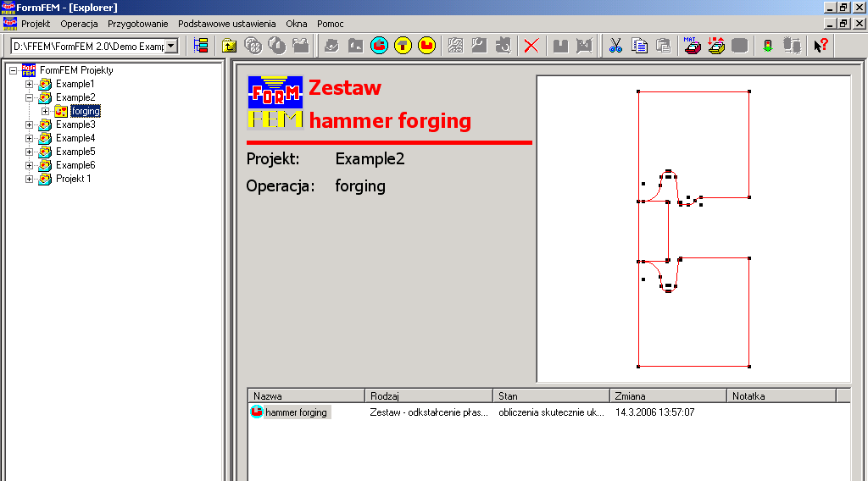
Task: Click the hammer forging row icon
Action: tap(256, 412)
